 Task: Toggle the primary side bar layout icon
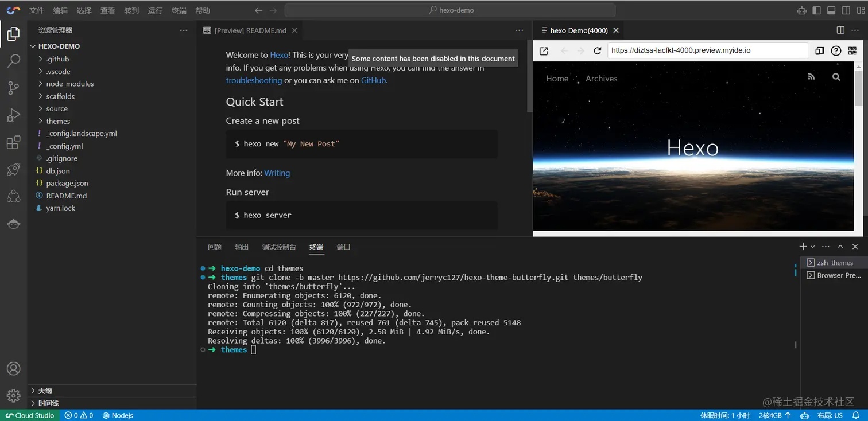(x=816, y=10)
